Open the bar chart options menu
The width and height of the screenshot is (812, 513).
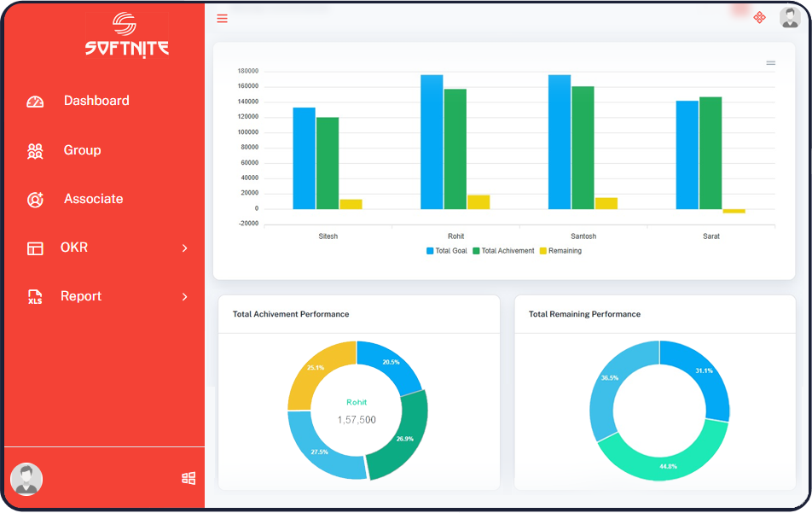tap(770, 63)
